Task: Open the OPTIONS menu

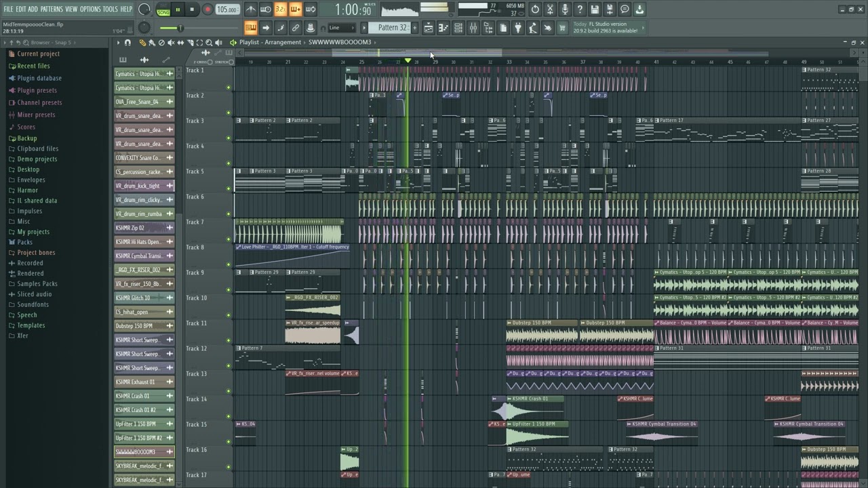Action: pos(90,9)
